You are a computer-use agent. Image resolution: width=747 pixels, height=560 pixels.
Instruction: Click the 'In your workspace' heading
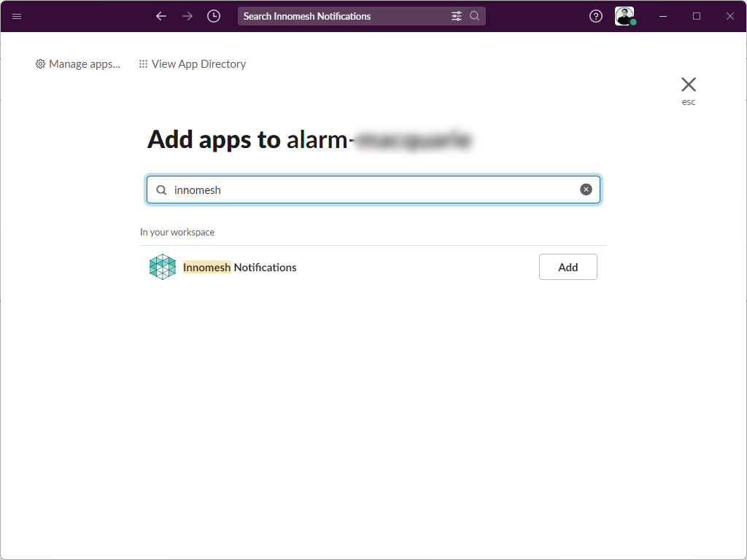coord(177,232)
